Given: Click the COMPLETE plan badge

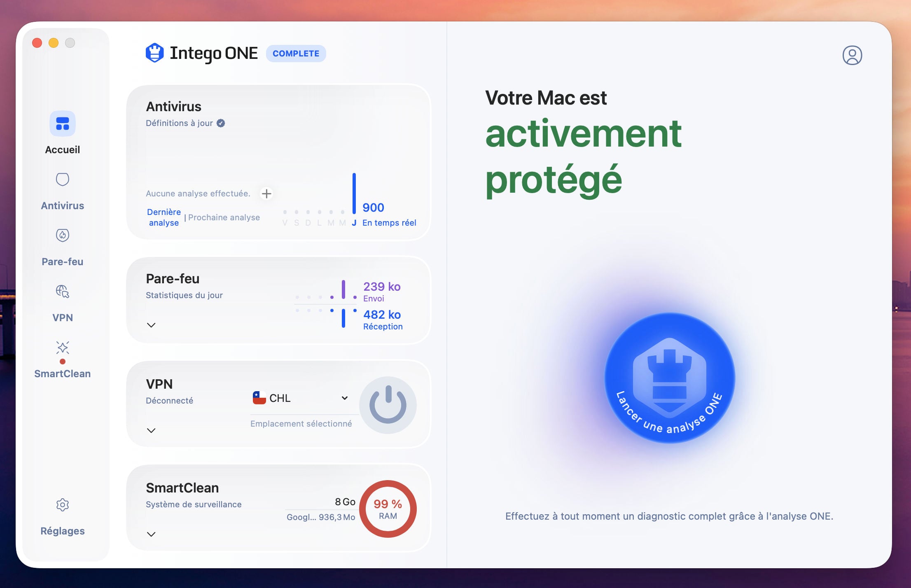Looking at the screenshot, I should pos(296,54).
